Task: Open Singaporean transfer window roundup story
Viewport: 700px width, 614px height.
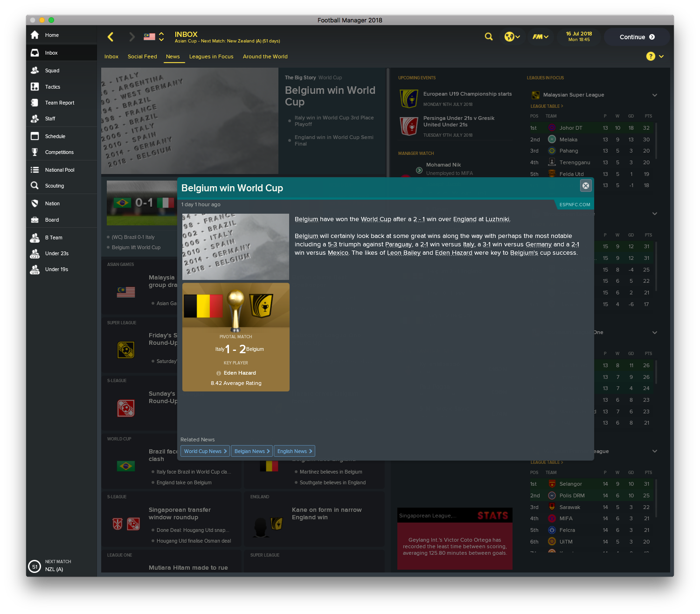Action: [180, 513]
